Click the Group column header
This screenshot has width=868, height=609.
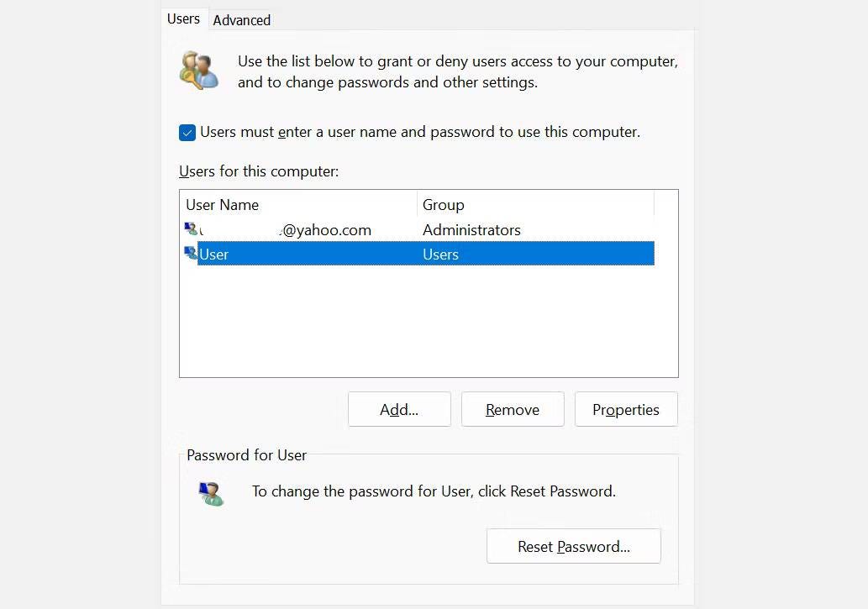click(x=443, y=204)
